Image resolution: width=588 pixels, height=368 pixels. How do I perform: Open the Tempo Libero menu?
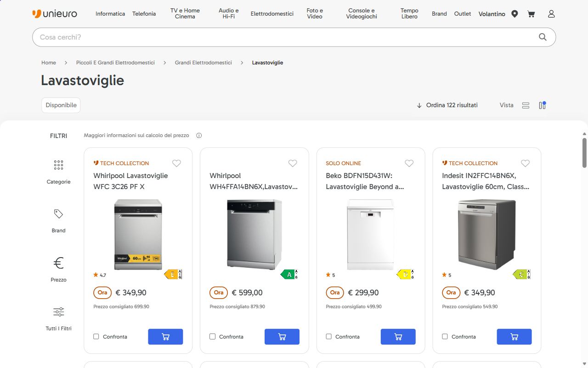pos(409,13)
